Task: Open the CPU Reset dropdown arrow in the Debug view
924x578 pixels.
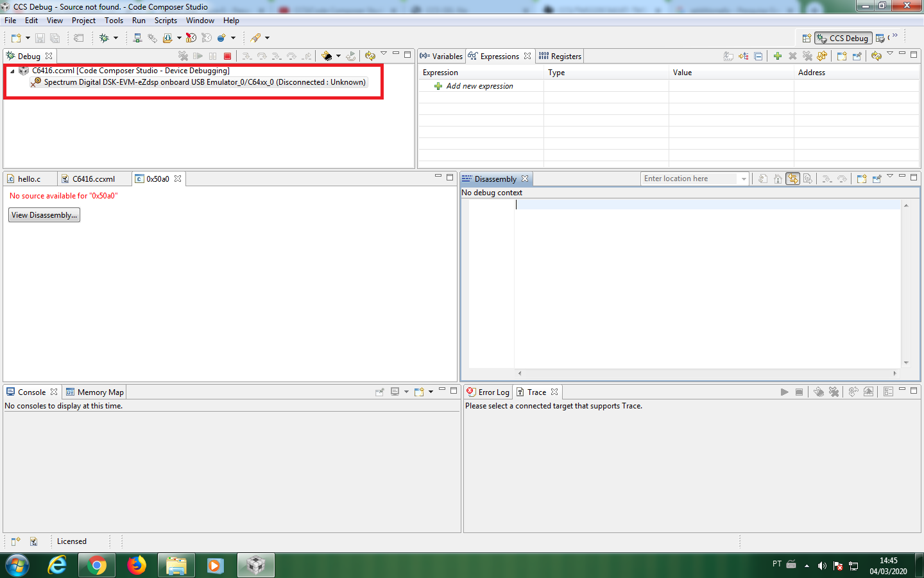Action: point(338,57)
